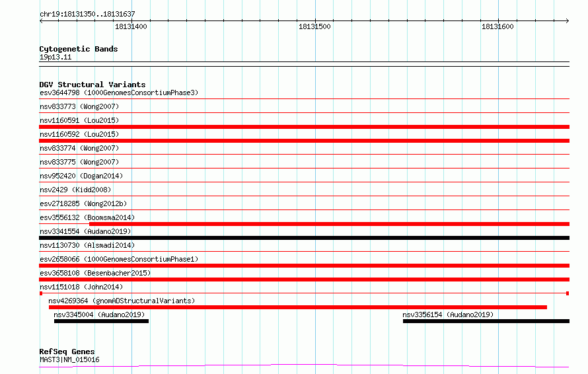This screenshot has width=588, height=374.
Task: Click the 18131600 ruler position
Action: tap(497, 26)
